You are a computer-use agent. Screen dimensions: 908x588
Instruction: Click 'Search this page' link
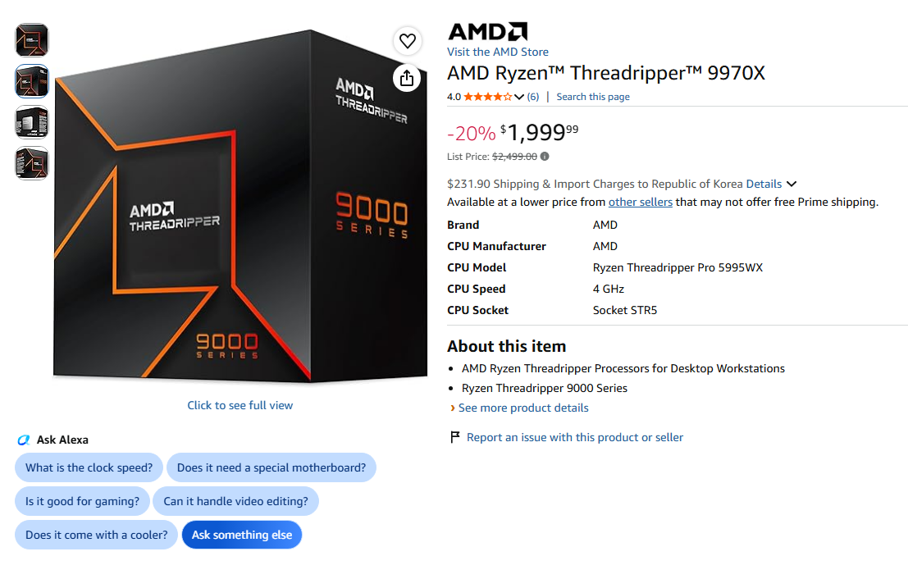pyautogui.click(x=593, y=97)
